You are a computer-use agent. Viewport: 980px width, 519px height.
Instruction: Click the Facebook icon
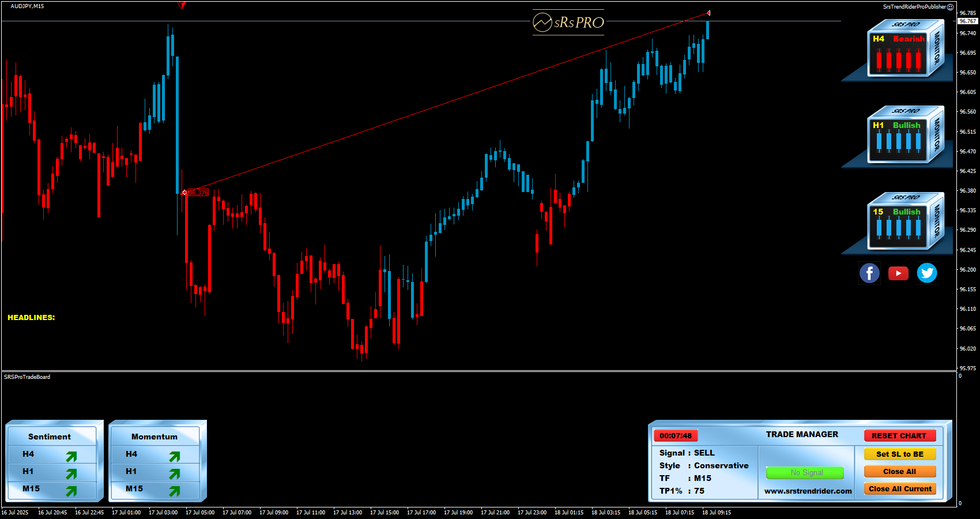click(869, 273)
